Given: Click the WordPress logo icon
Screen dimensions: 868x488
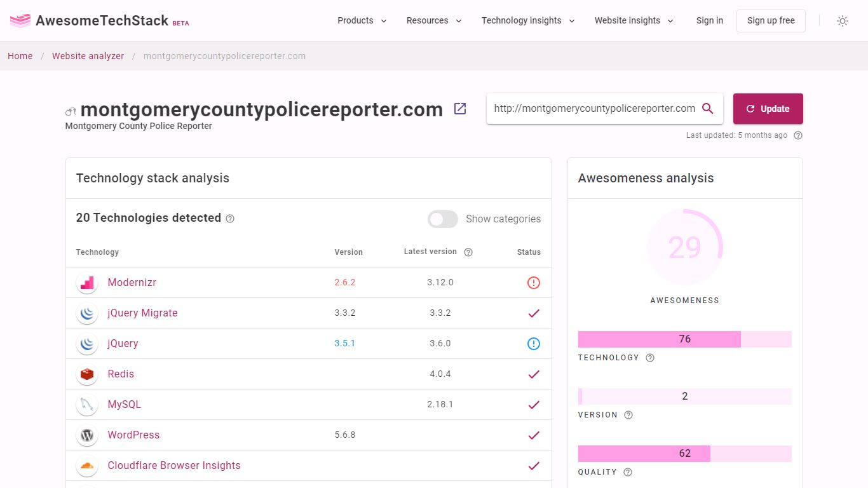Looking at the screenshot, I should click(87, 435).
